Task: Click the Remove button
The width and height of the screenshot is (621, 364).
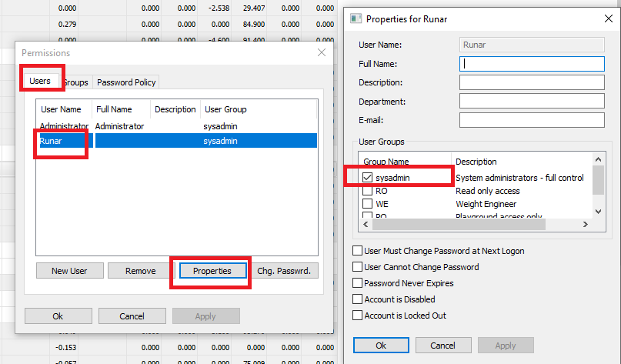Action: [x=140, y=271]
